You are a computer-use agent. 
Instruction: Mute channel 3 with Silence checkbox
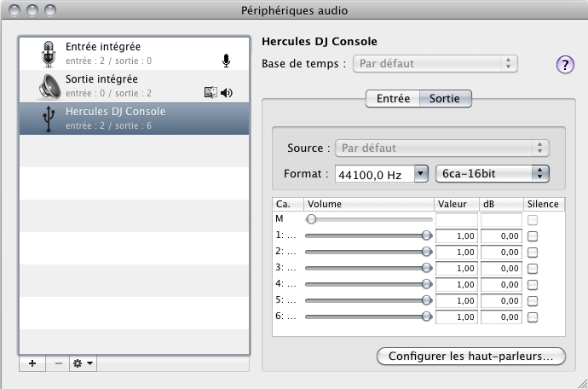point(533,268)
